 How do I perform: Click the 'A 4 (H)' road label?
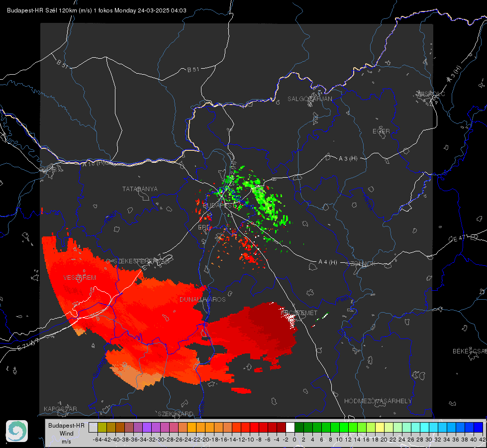(x=328, y=262)
